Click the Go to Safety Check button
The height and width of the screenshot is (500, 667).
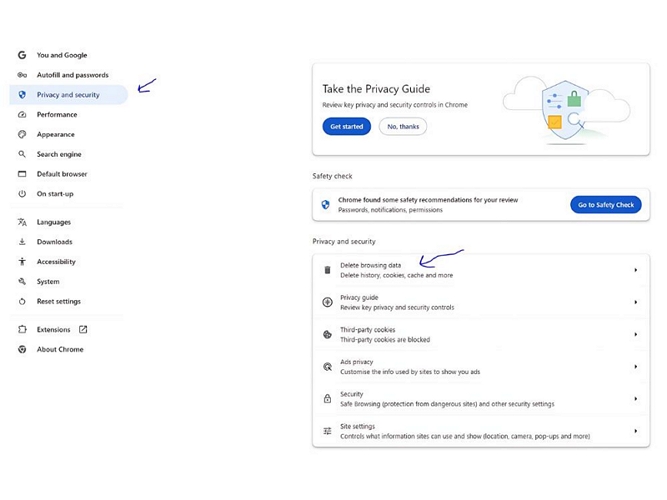605,205
